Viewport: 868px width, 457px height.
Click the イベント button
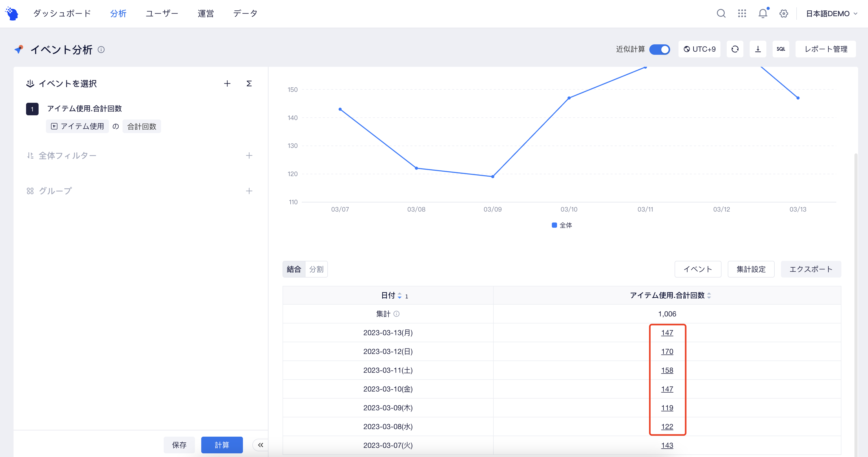(x=698, y=269)
